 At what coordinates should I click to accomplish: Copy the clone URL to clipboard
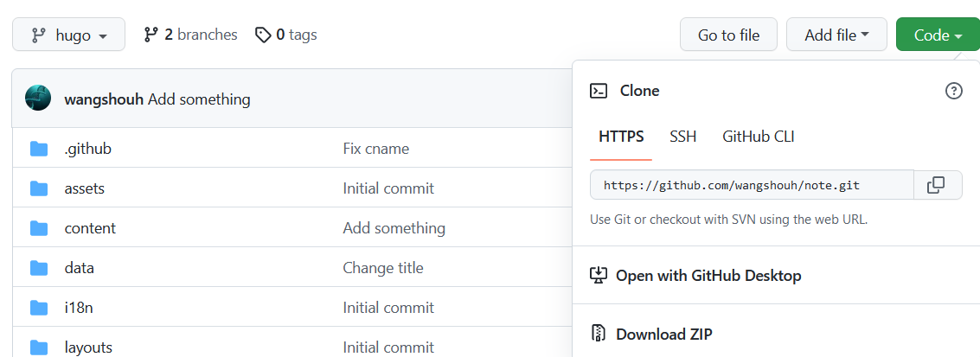(936, 185)
